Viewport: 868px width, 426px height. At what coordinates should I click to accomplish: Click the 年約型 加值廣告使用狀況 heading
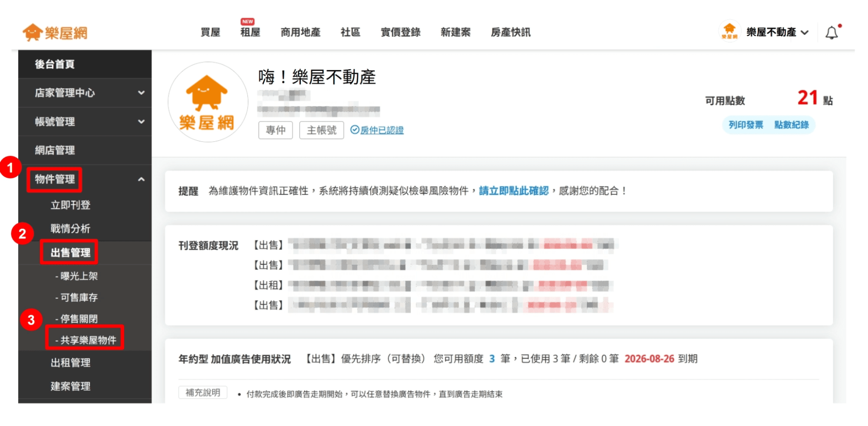point(234,359)
